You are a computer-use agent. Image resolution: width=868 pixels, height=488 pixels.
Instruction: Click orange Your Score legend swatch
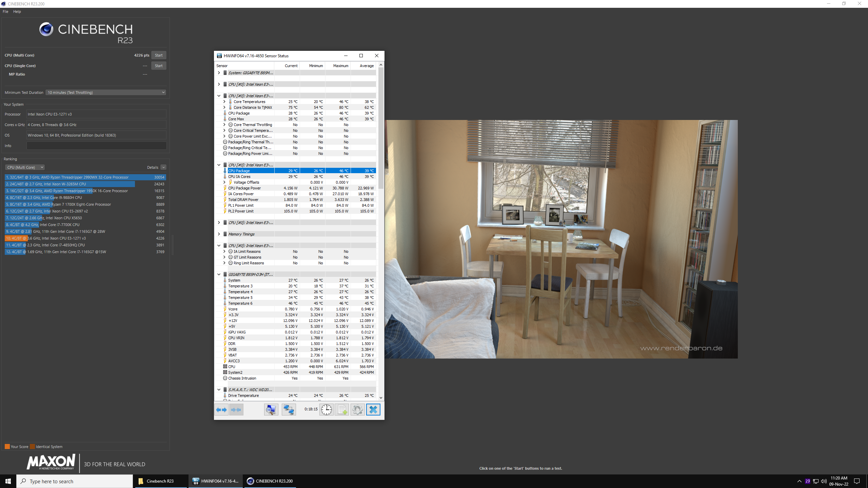pos(7,447)
